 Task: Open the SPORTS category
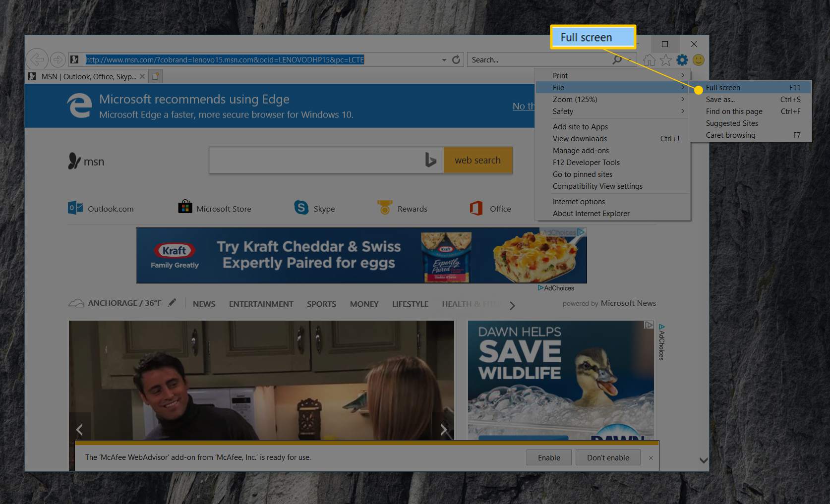[321, 304]
